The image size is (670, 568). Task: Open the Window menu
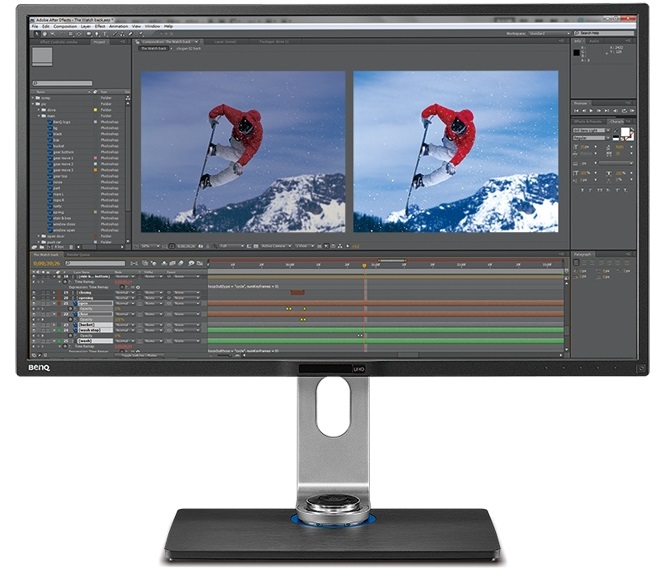[x=152, y=26]
